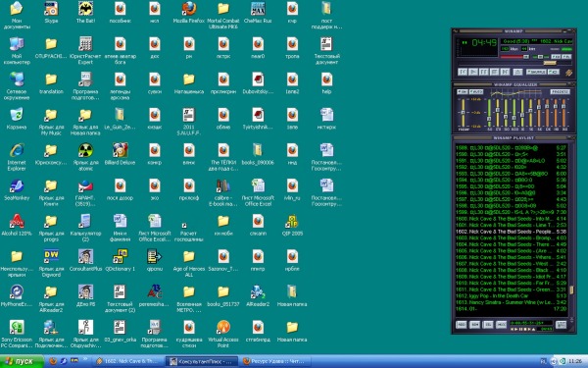
Task: Open the Alcohol 120% shortcut
Action: [x=17, y=224]
